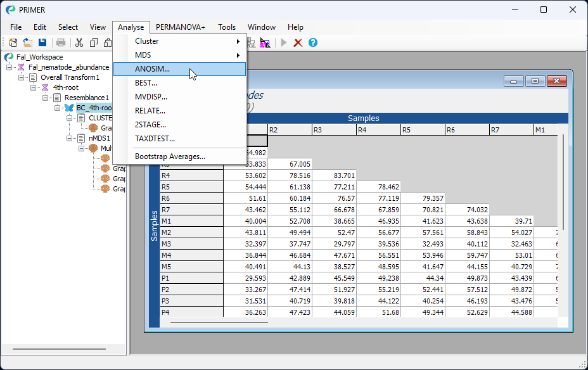Viewport: 588px width, 370px height.
Task: Open Help via blue question mark icon
Action: click(312, 42)
